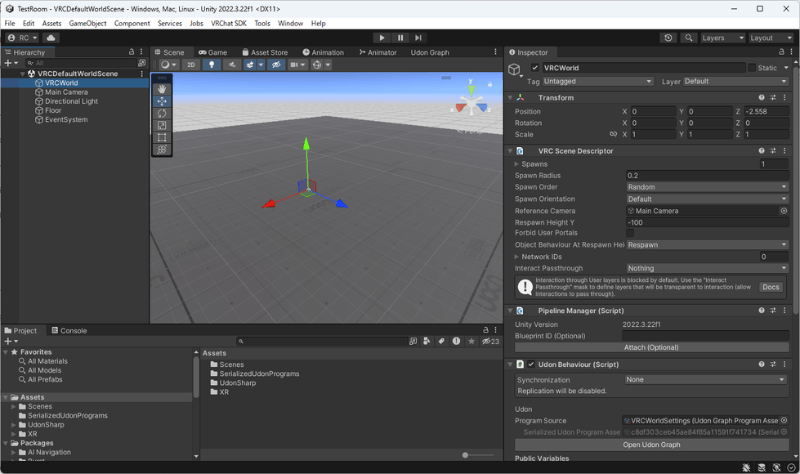Click the Blueprint ID input field
This screenshot has width=800, height=474.
coord(705,336)
